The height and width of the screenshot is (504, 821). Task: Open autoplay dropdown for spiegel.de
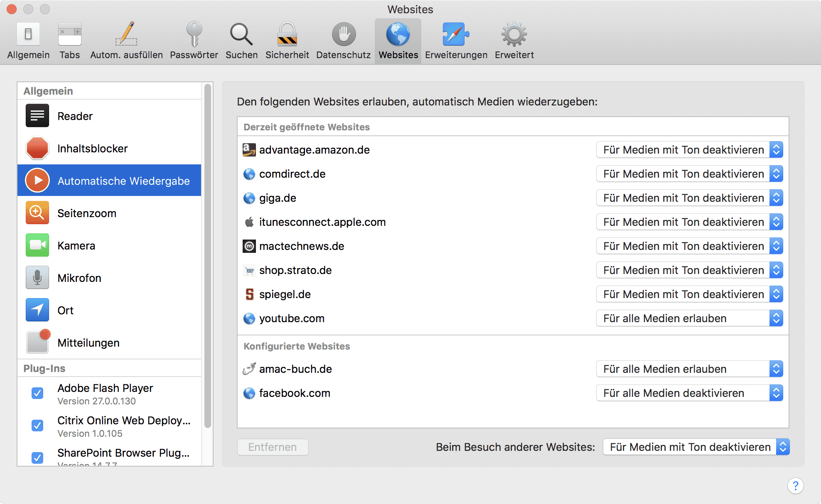point(690,294)
